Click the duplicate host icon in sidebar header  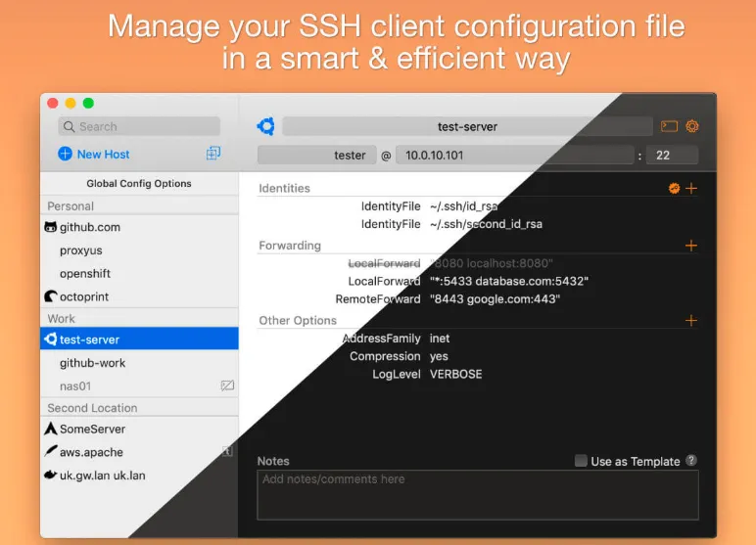(x=213, y=154)
